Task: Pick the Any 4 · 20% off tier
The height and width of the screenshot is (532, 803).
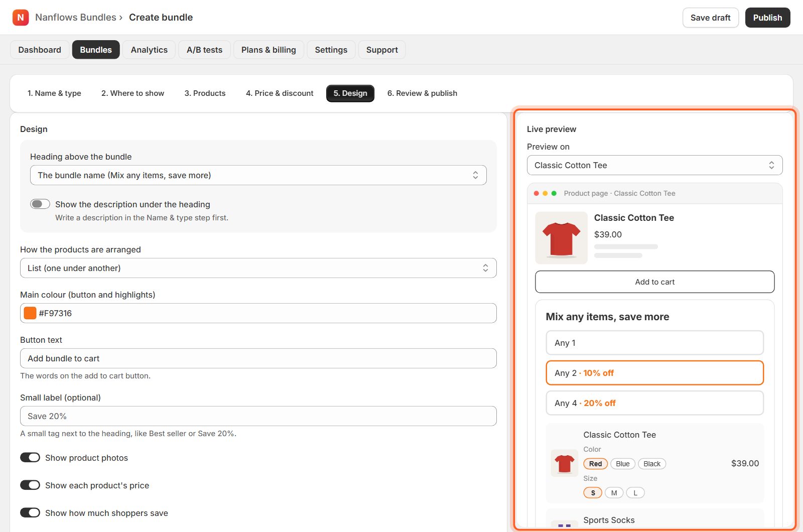Action: 655,403
